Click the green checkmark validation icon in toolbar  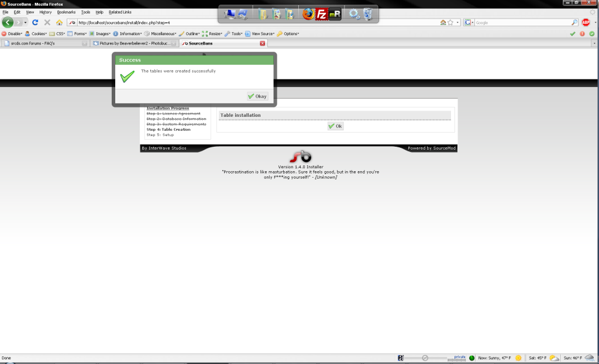pyautogui.click(x=572, y=33)
